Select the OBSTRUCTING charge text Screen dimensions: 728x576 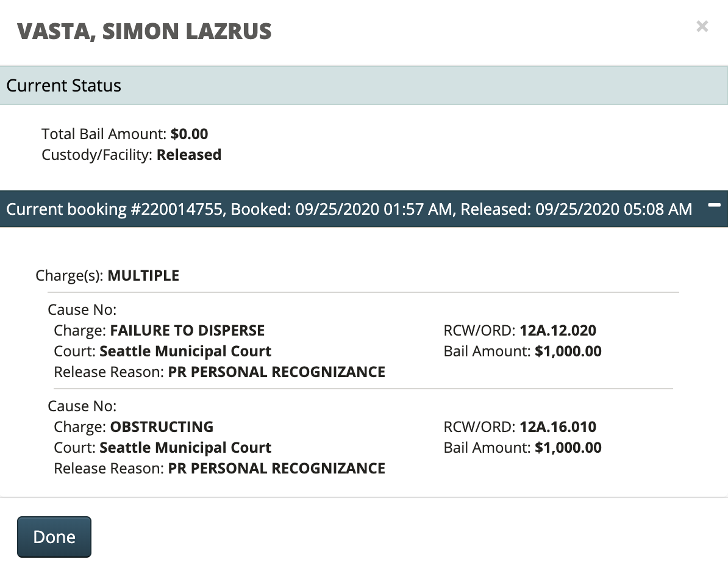162,427
